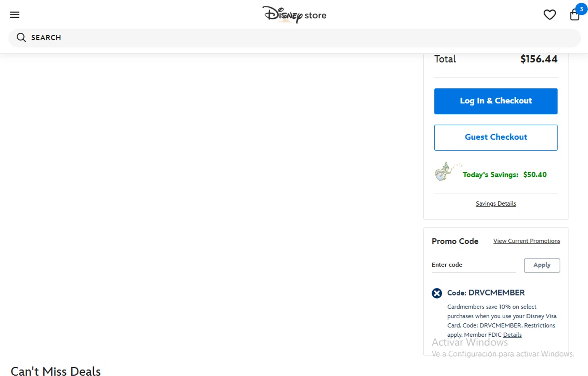The width and height of the screenshot is (588, 376).
Task: Focus the Search field
Action: click(x=294, y=38)
